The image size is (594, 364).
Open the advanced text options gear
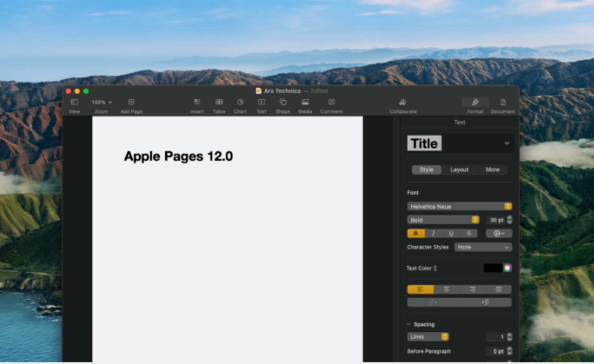[499, 234]
